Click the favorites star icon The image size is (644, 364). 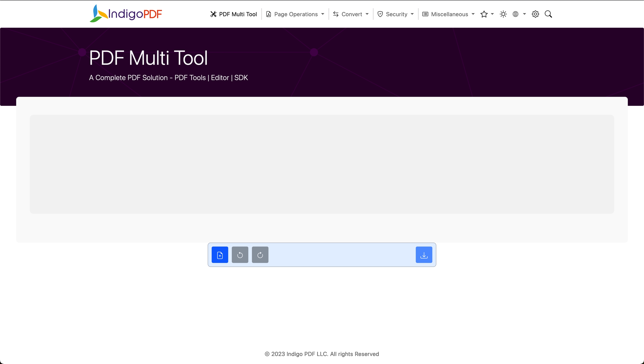[x=484, y=14]
